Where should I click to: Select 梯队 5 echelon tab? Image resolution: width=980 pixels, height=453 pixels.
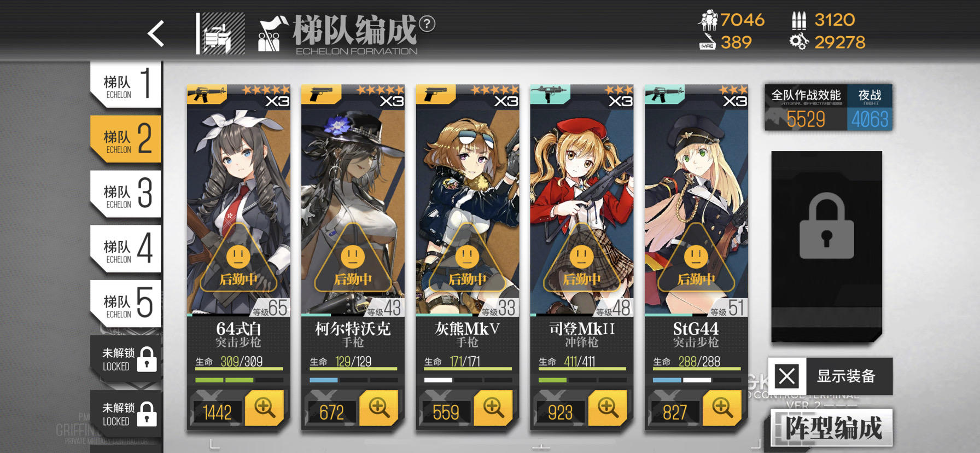126,304
